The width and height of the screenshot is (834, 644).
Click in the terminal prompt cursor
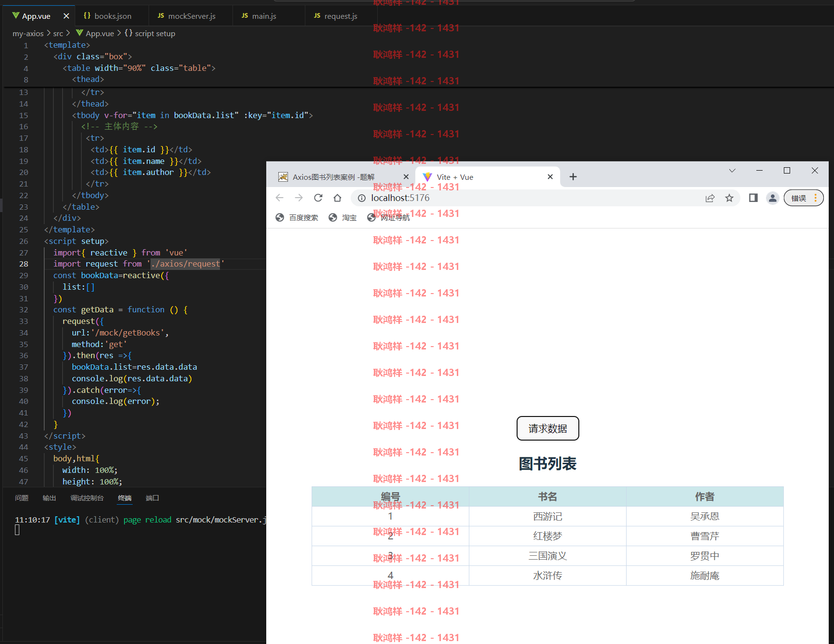[x=17, y=530]
